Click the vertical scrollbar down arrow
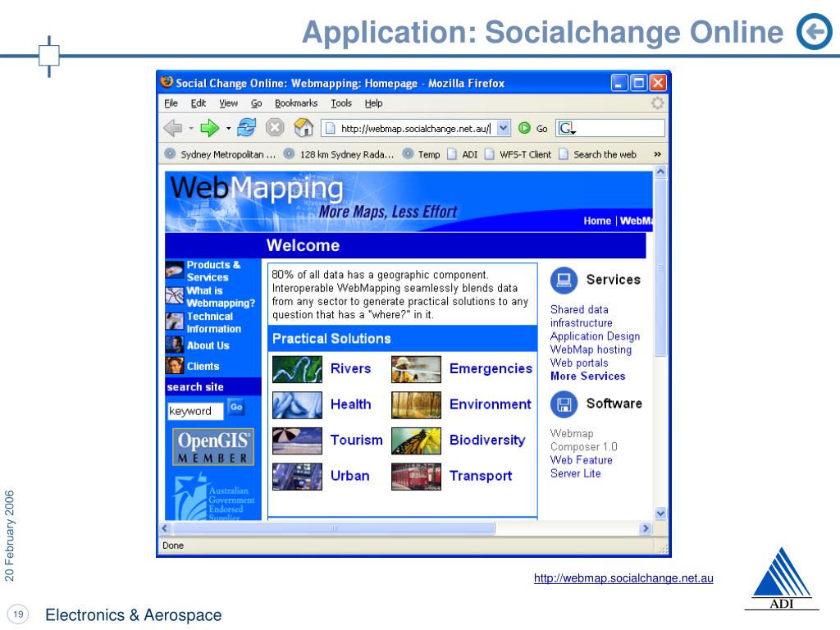Screen dimensions: 840x630 pos(660,514)
